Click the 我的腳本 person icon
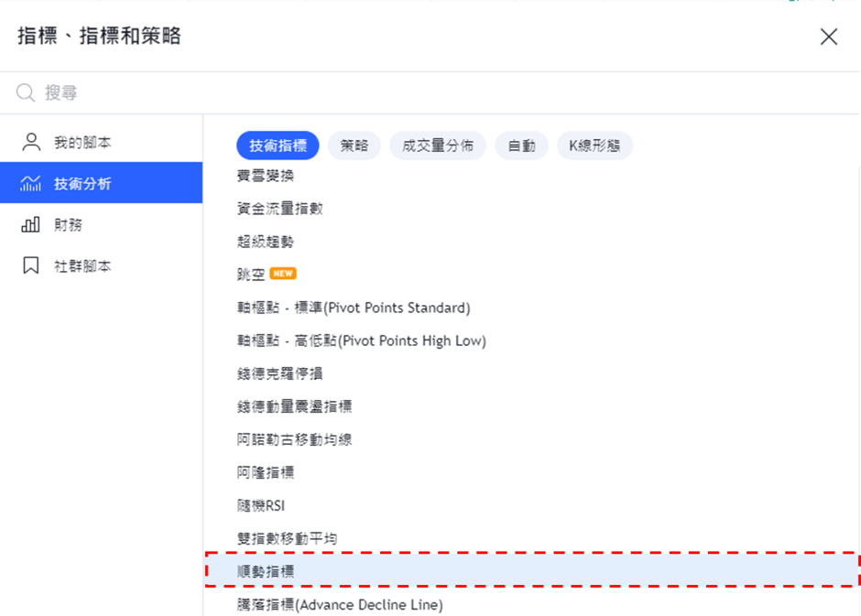Screen dimensions: 861x616 (x=31, y=142)
